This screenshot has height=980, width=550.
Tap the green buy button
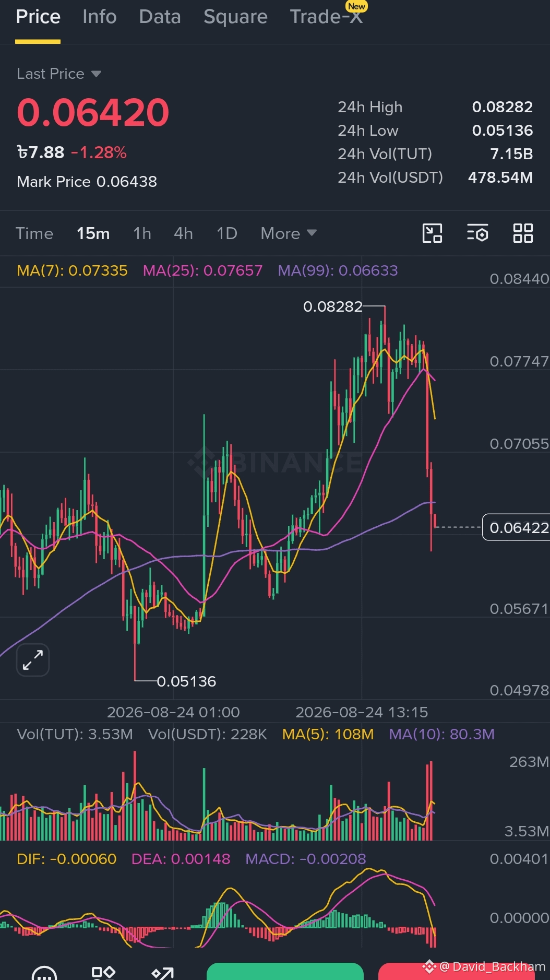click(x=285, y=971)
